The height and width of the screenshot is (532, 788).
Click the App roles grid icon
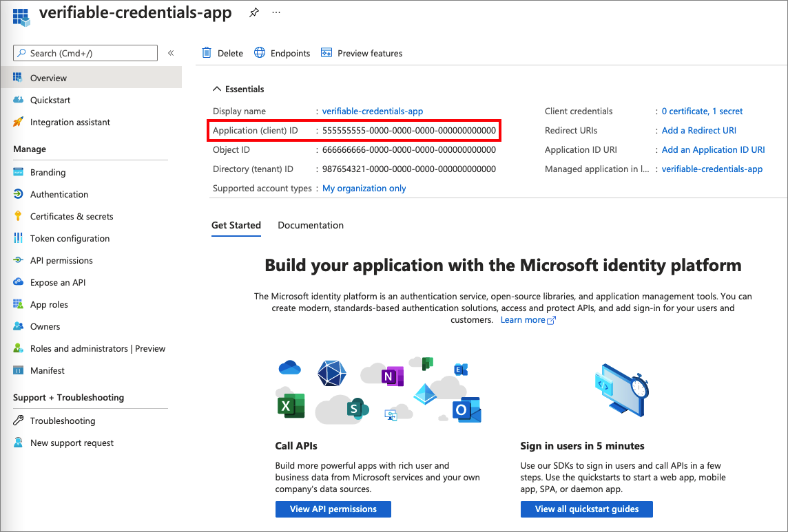[18, 304]
